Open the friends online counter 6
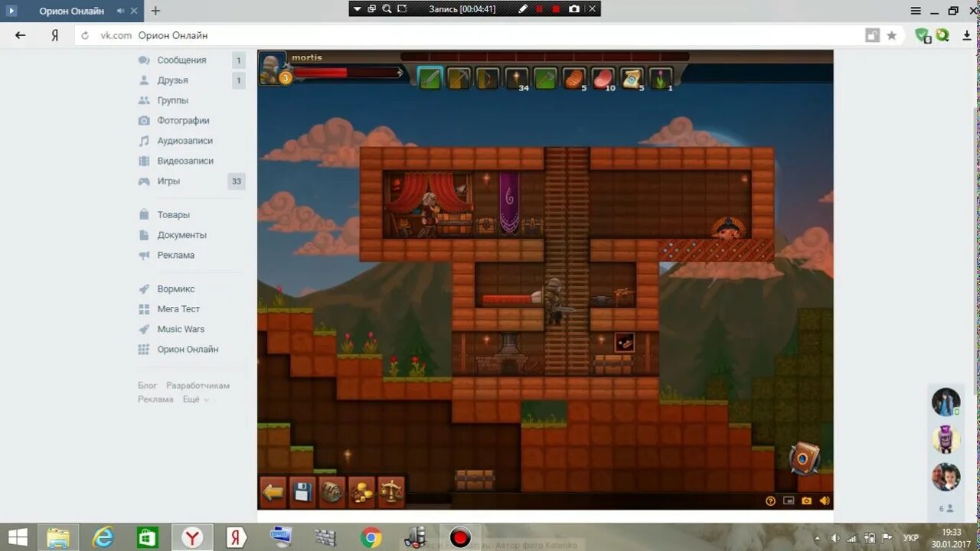This screenshot has height=551, width=980. 946,508
